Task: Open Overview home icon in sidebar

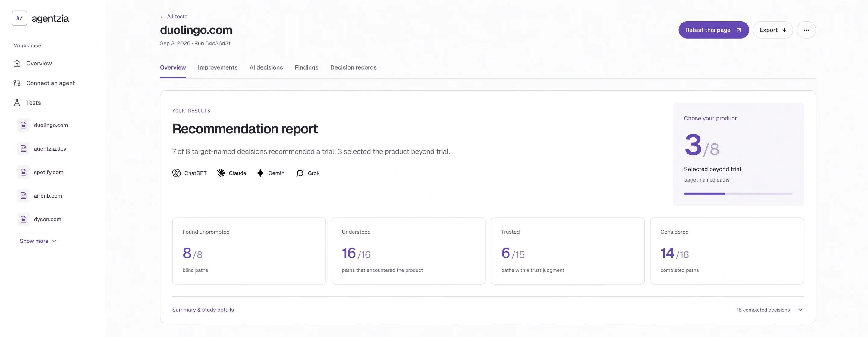Action: (x=17, y=63)
